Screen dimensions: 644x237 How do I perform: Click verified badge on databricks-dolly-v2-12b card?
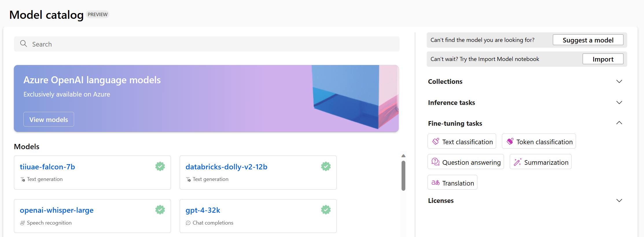[x=326, y=166]
